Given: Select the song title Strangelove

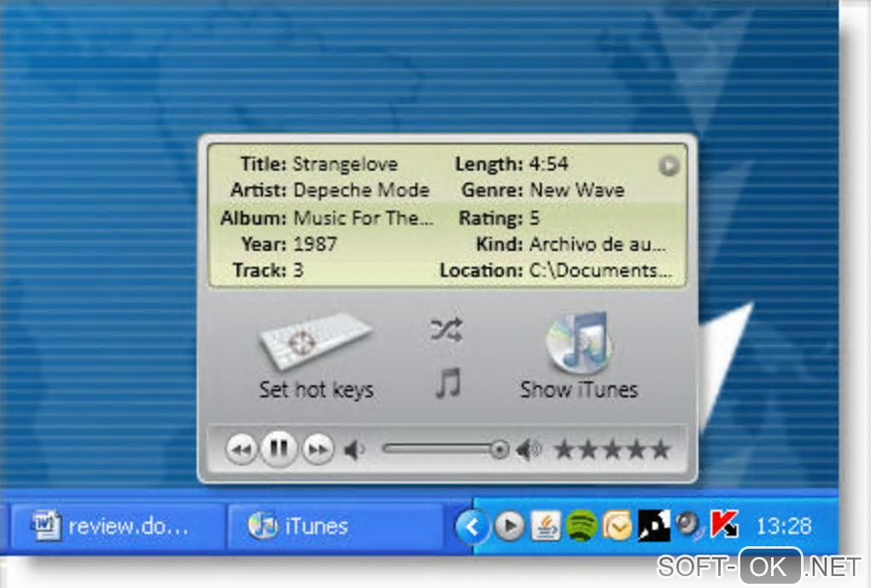Looking at the screenshot, I should pyautogui.click(x=345, y=164).
